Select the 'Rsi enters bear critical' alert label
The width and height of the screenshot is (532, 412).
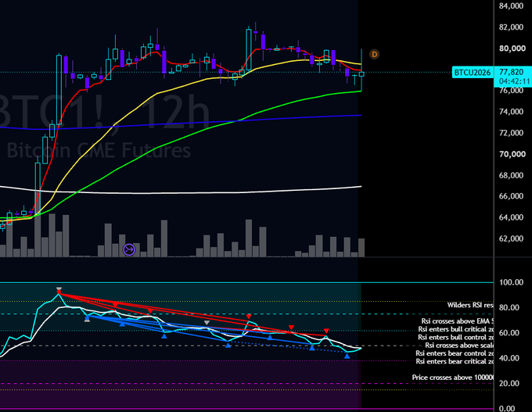pos(455,361)
